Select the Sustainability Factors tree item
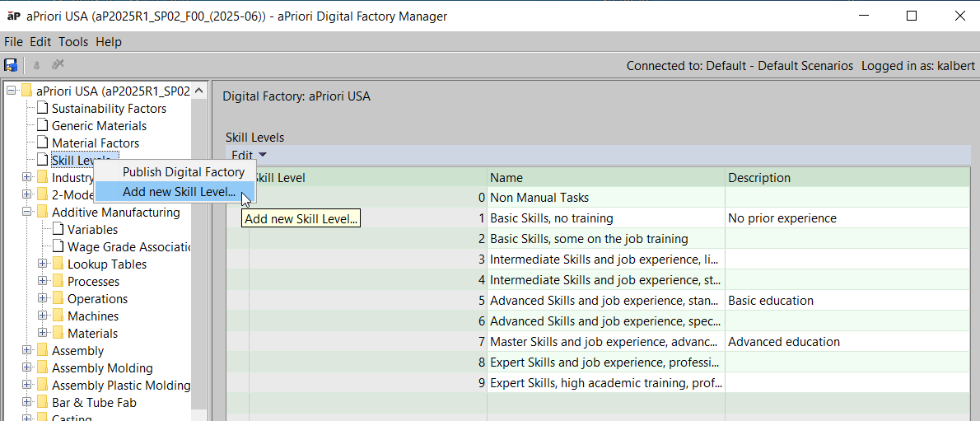 (x=109, y=108)
